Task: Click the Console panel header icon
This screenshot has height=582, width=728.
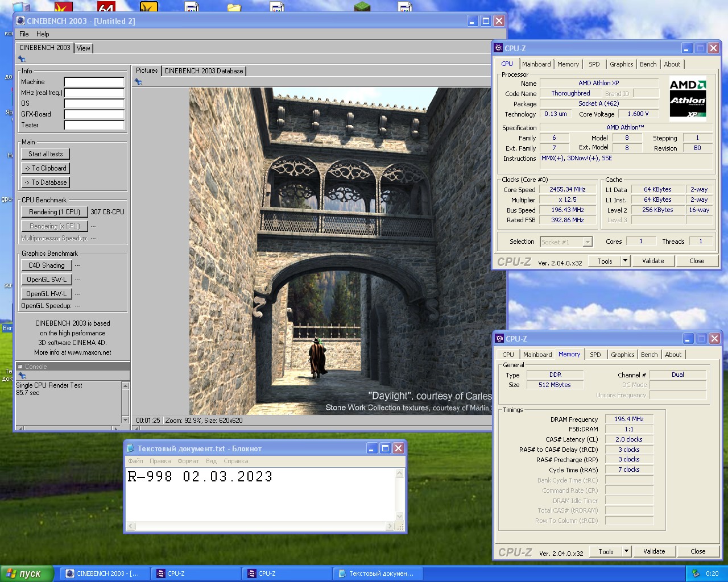Action: point(20,367)
